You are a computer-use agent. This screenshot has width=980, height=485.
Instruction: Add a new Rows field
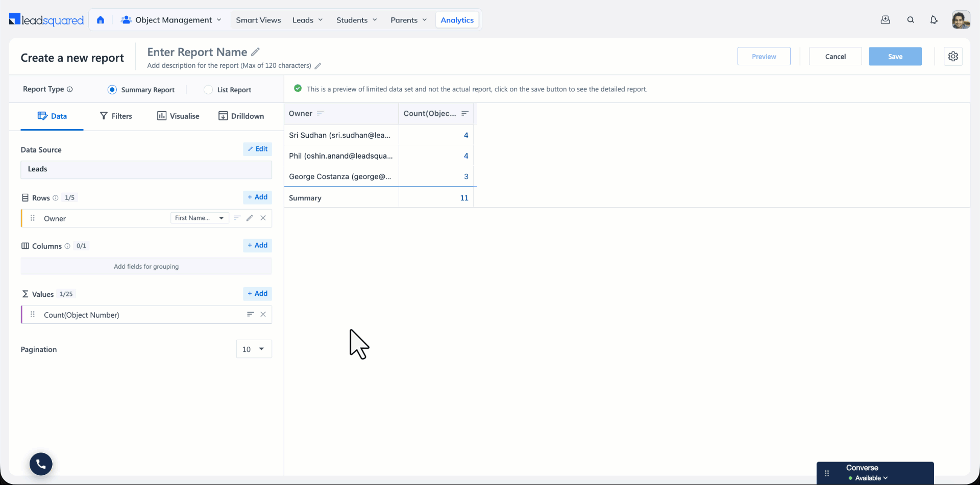click(x=257, y=197)
